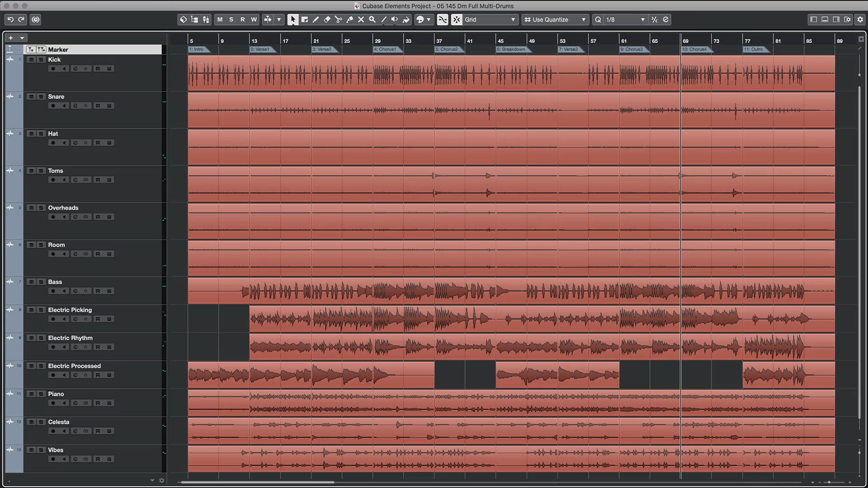Select the Color tool
The image size is (868, 488).
point(406,19)
